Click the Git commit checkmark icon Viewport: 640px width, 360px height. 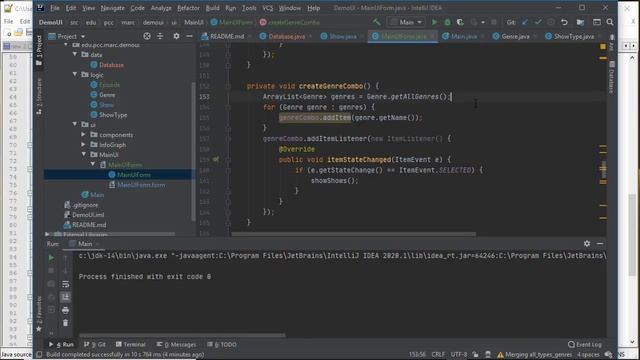[538, 22]
